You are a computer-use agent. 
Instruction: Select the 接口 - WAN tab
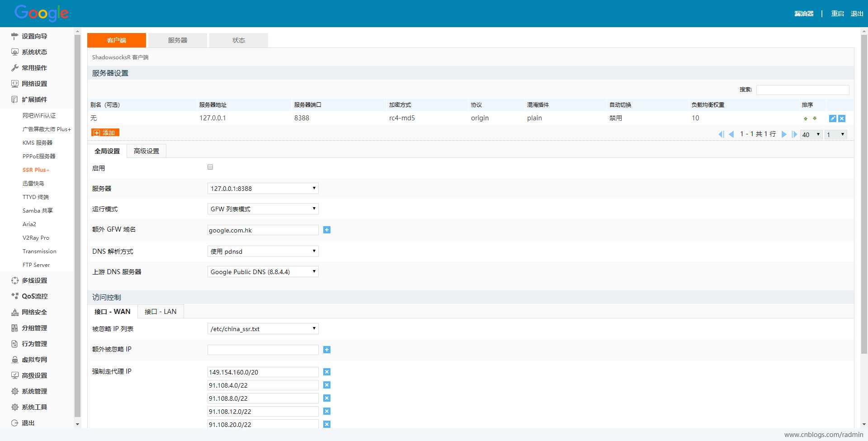113,312
